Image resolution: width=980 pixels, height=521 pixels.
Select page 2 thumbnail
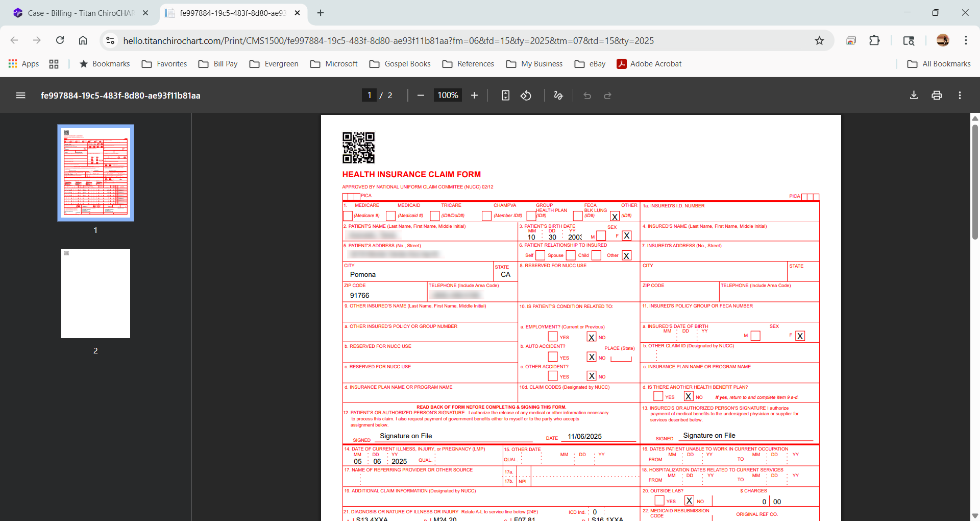click(x=95, y=293)
